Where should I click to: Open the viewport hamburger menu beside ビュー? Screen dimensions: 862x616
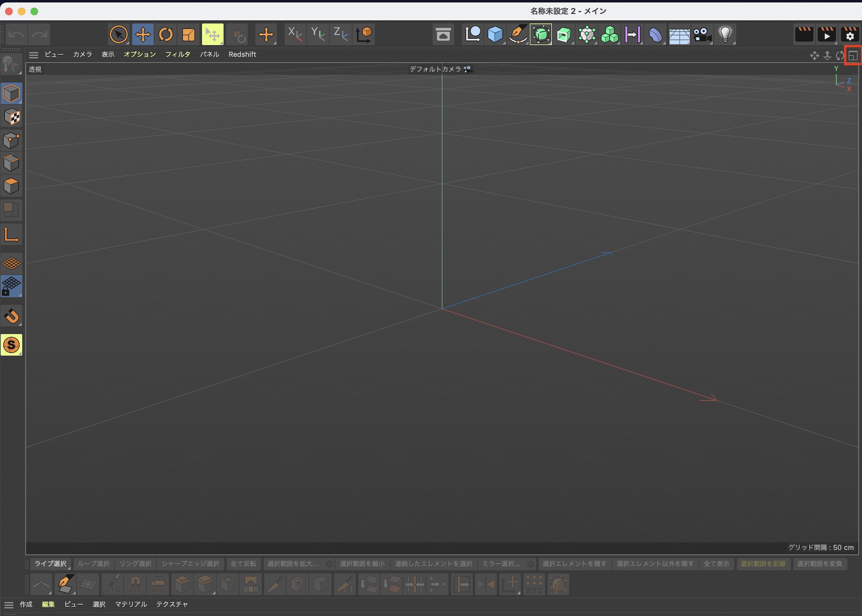click(34, 55)
